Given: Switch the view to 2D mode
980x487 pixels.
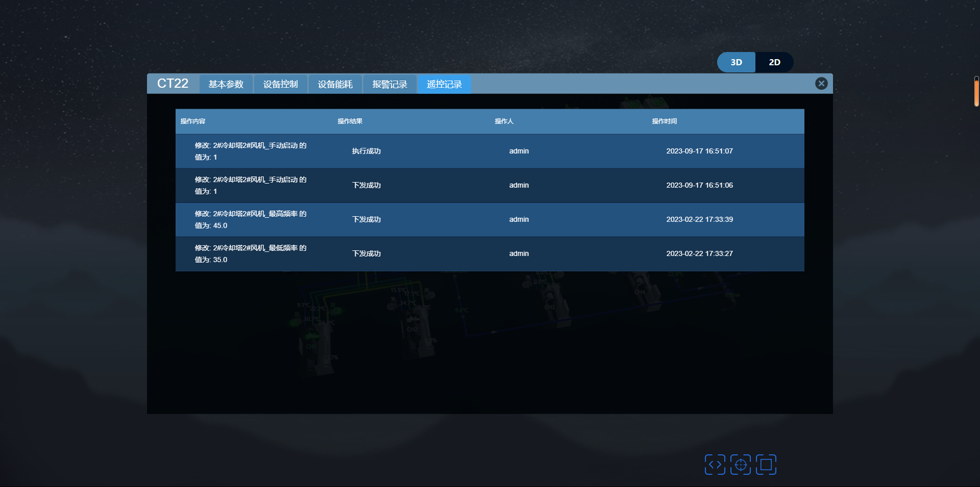Looking at the screenshot, I should click(x=774, y=62).
